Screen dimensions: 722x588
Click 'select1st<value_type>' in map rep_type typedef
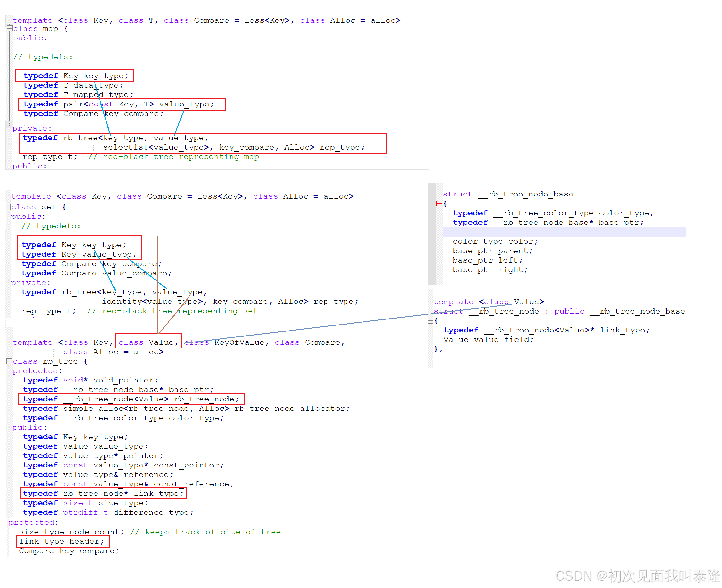coord(156,147)
